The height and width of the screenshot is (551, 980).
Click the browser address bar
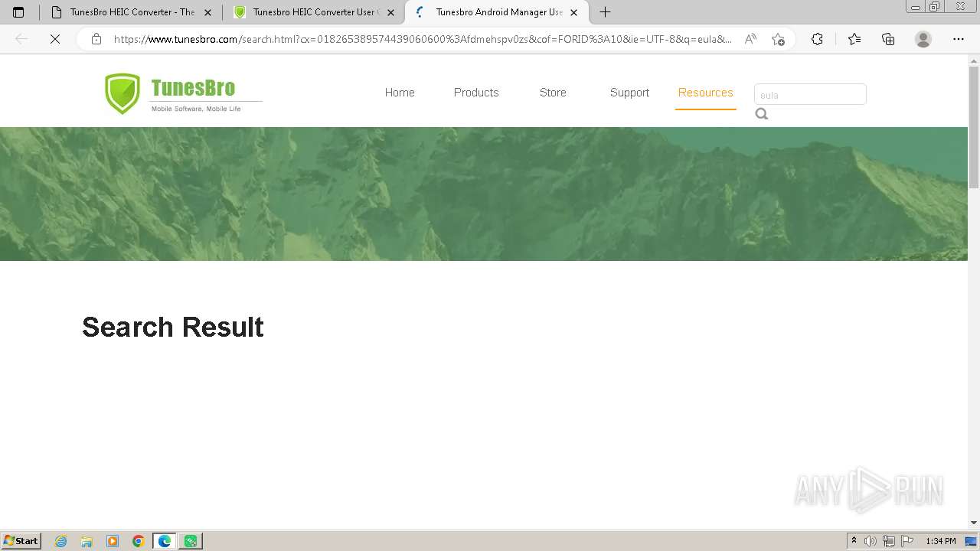coord(423,39)
